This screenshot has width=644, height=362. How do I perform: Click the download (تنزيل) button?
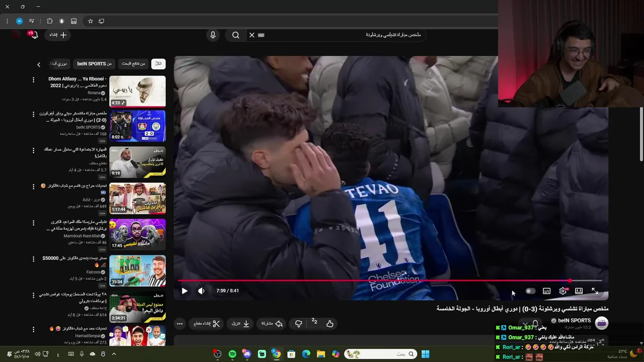tap(240, 324)
